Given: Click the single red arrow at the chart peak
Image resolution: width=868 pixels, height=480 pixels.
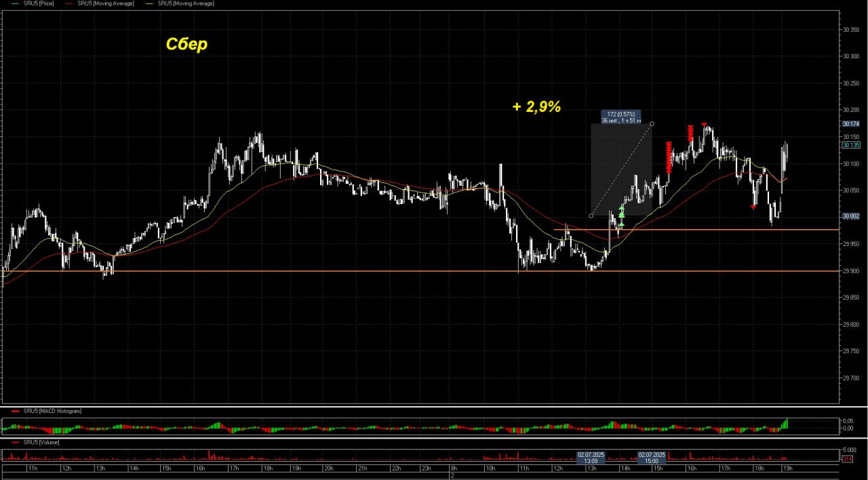Looking at the screenshot, I should coord(705,125).
